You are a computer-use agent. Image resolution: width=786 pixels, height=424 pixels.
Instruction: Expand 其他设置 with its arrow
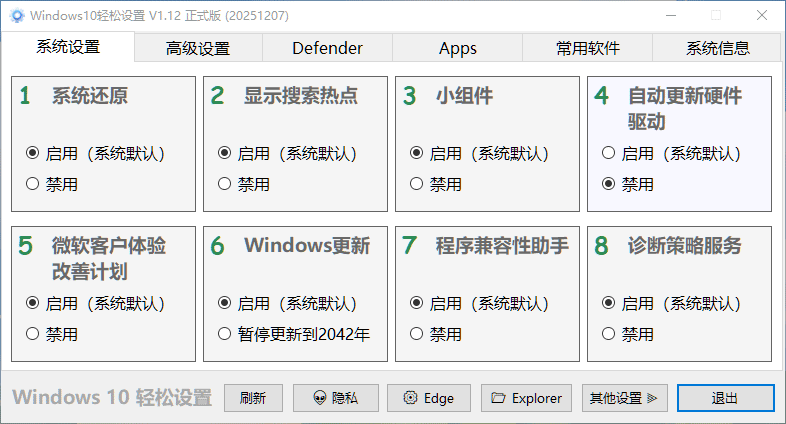coord(652,398)
